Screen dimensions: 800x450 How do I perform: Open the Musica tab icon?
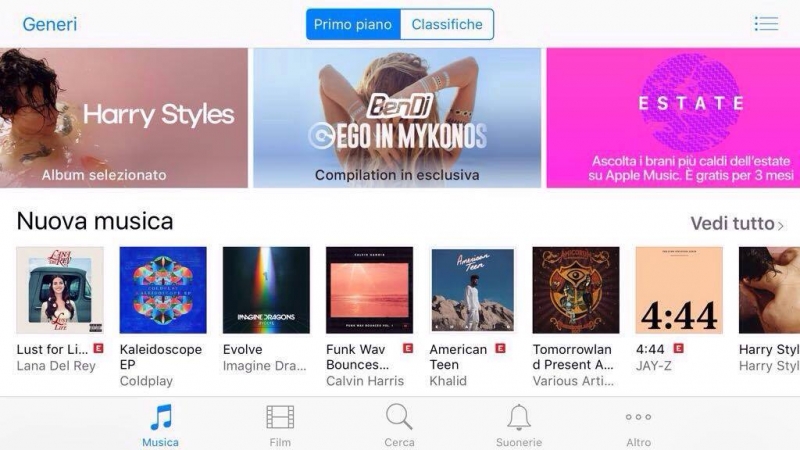point(161,417)
